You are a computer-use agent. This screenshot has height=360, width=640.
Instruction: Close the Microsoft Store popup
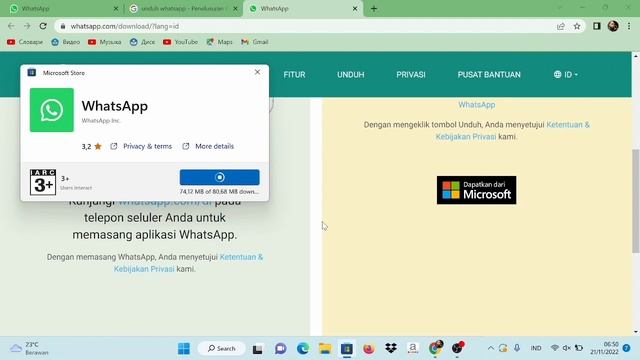[x=257, y=72]
